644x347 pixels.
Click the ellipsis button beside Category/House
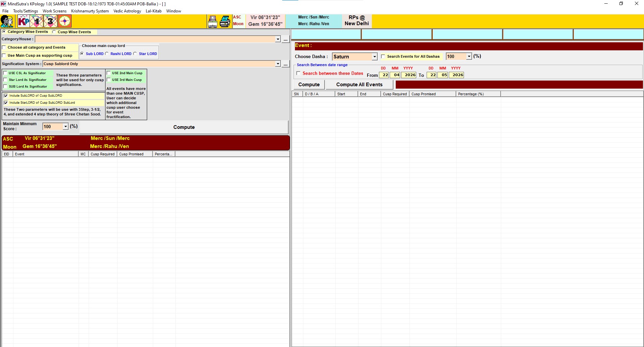286,39
